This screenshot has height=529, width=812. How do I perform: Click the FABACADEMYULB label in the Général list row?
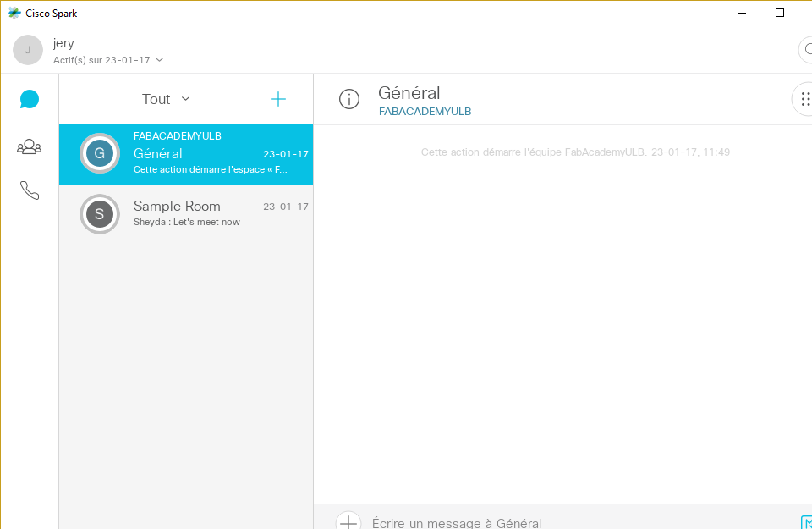(x=177, y=136)
